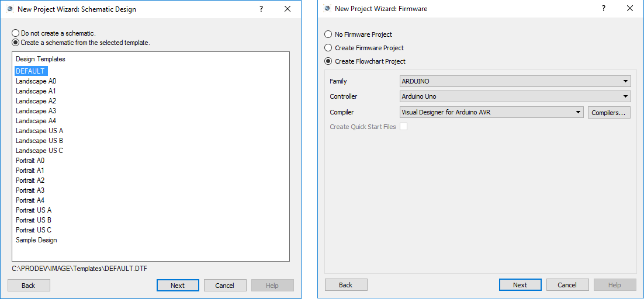Open the Compiler dropdown list

[x=491, y=112]
